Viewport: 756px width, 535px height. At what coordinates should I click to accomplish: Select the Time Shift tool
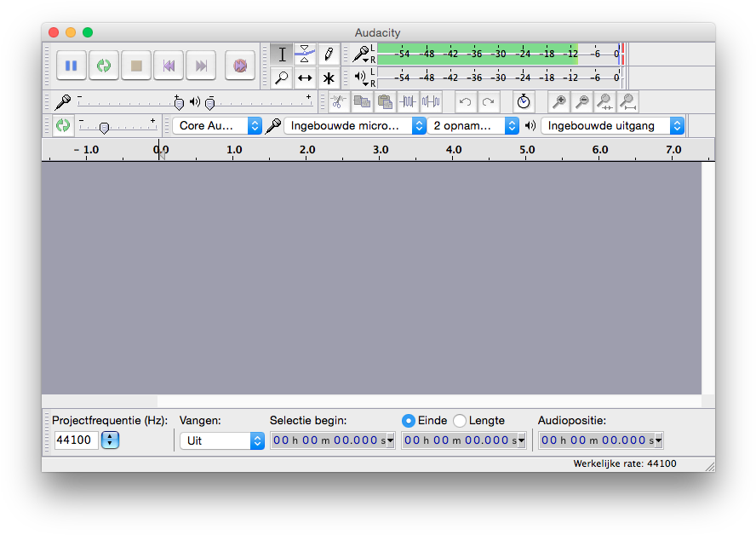[x=305, y=78]
